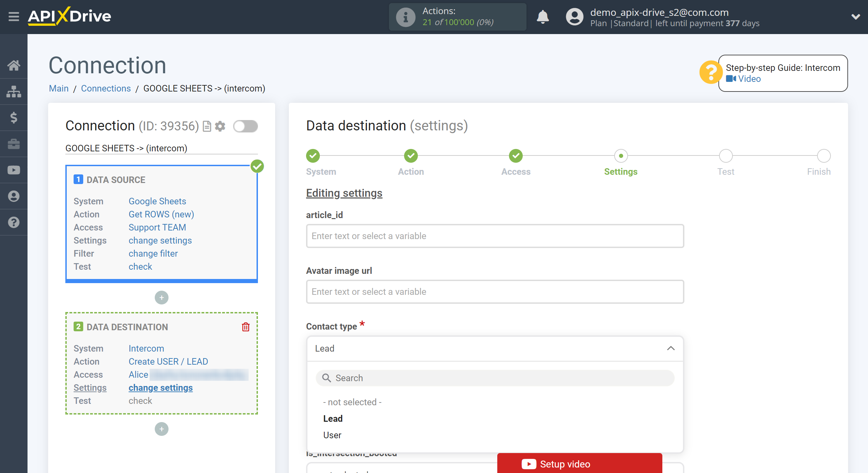
Task: Click the green check badge on Data Source
Action: click(257, 166)
